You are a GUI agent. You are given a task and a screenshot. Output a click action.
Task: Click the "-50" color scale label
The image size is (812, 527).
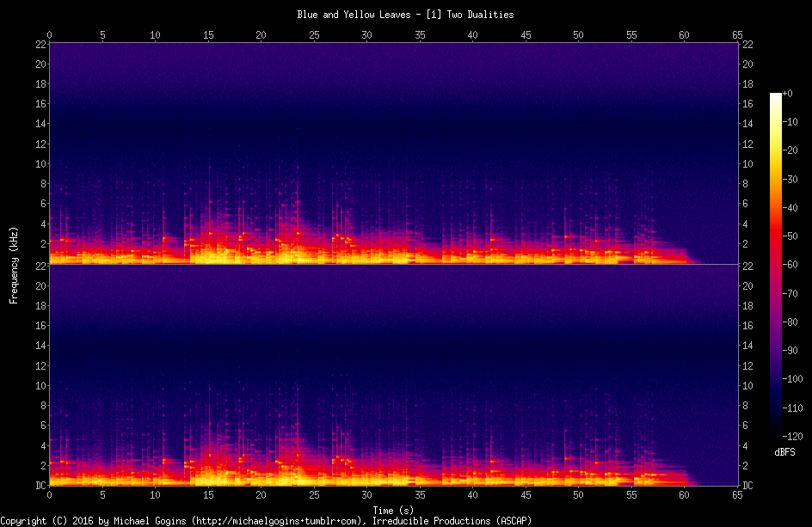[x=790, y=236]
